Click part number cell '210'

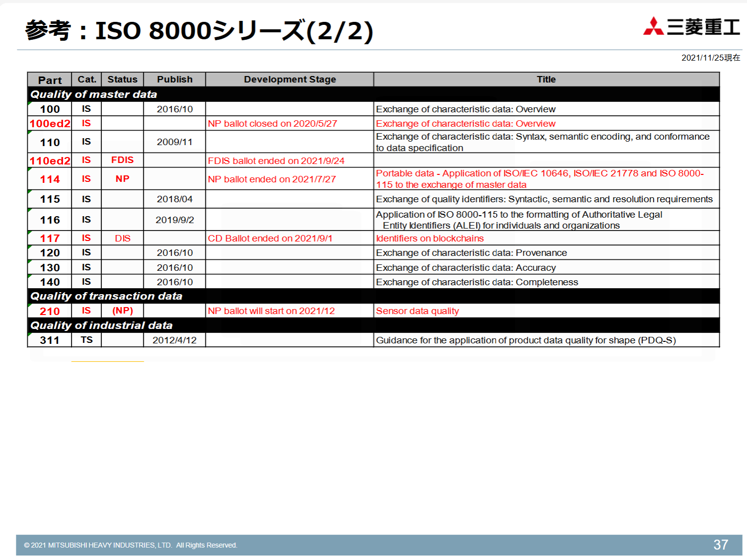50,311
